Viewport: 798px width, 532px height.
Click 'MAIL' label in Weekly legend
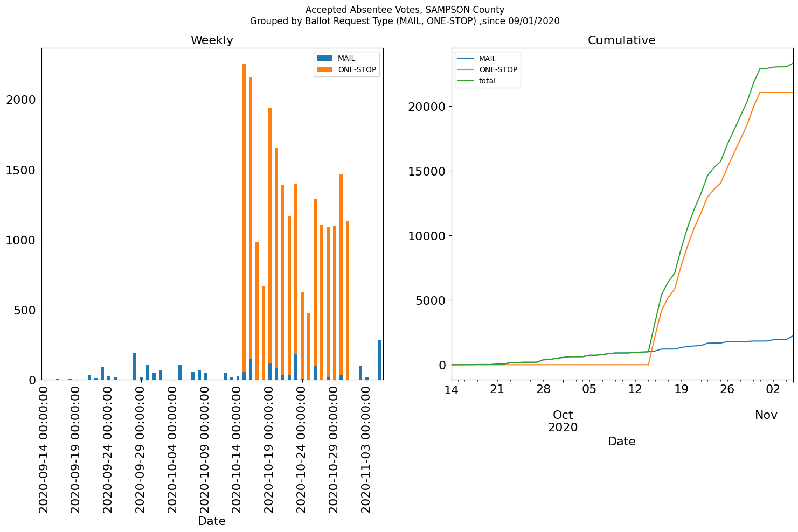[346, 59]
